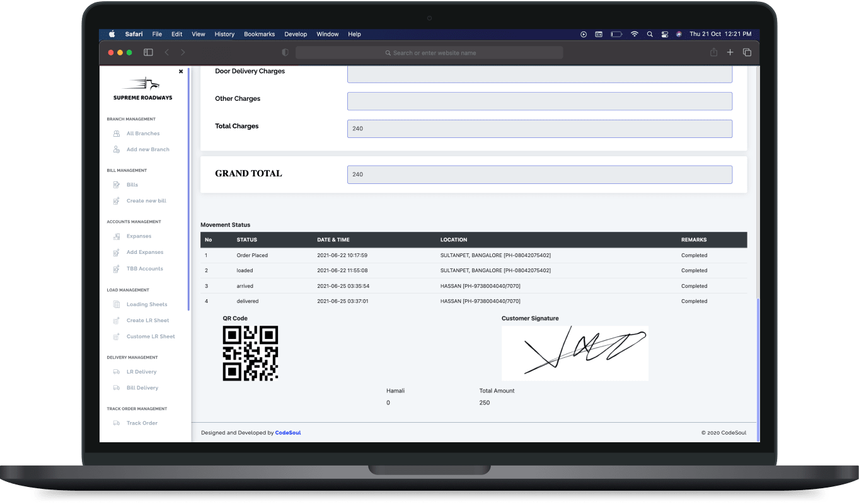Open the All Branches sidebar icon
Screen dimensions: 859x504
(117, 134)
